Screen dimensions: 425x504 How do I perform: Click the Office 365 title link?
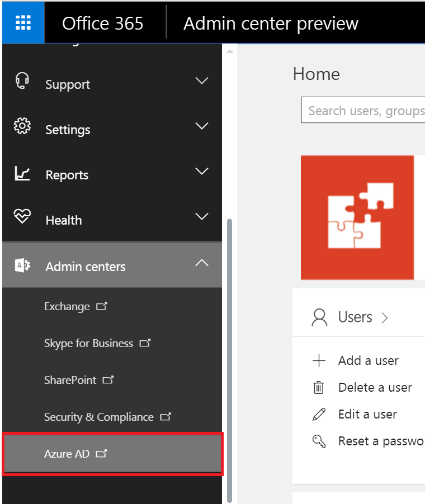pyautogui.click(x=103, y=23)
